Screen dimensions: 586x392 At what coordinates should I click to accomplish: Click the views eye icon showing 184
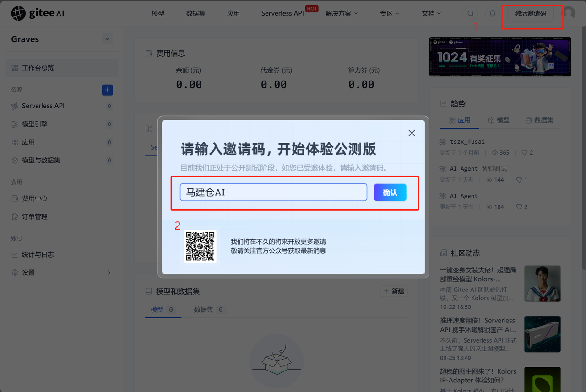(489, 207)
